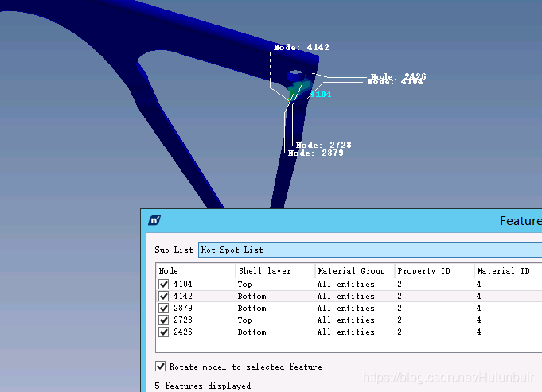Click the '5 features displayed' status text

(203, 386)
